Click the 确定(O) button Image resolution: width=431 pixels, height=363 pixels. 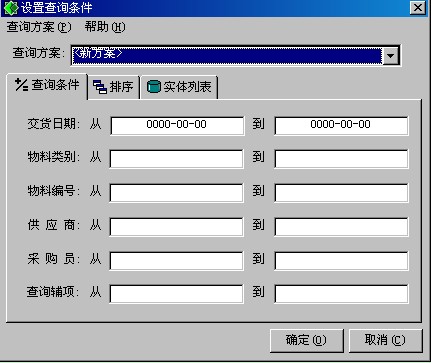pos(306,340)
